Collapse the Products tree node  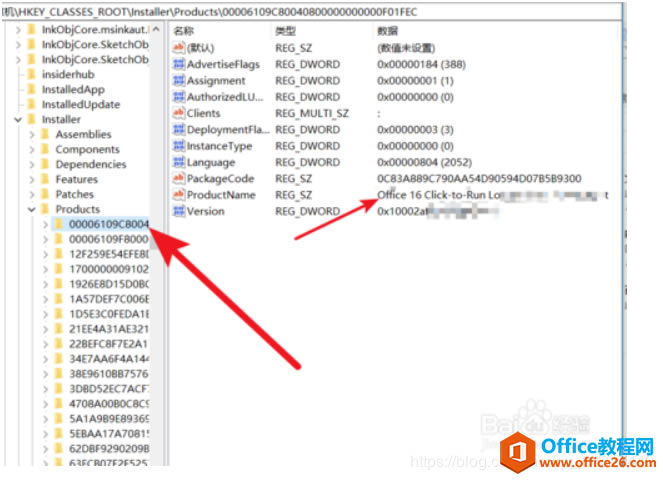click(x=32, y=209)
